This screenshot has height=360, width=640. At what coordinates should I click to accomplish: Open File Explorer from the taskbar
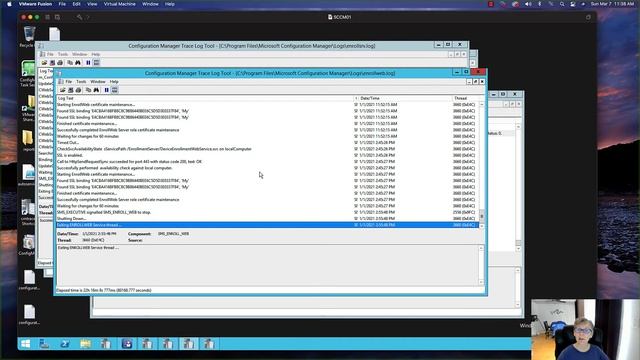coord(85,344)
